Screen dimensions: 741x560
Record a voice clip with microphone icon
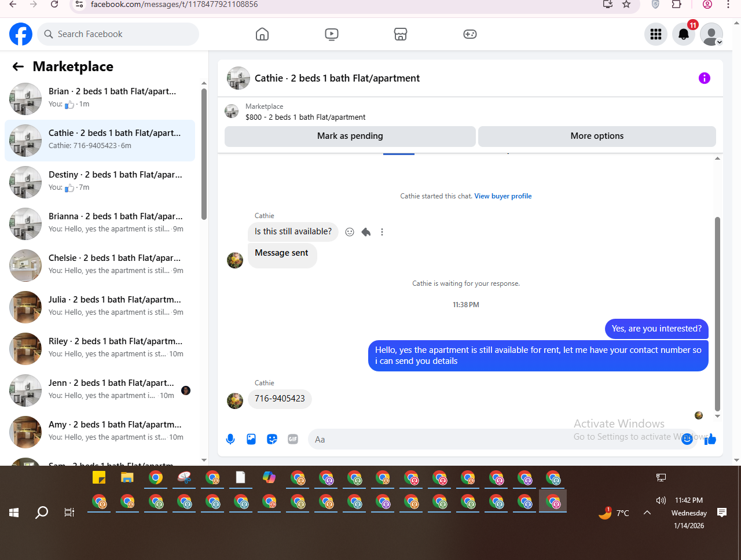coord(230,439)
